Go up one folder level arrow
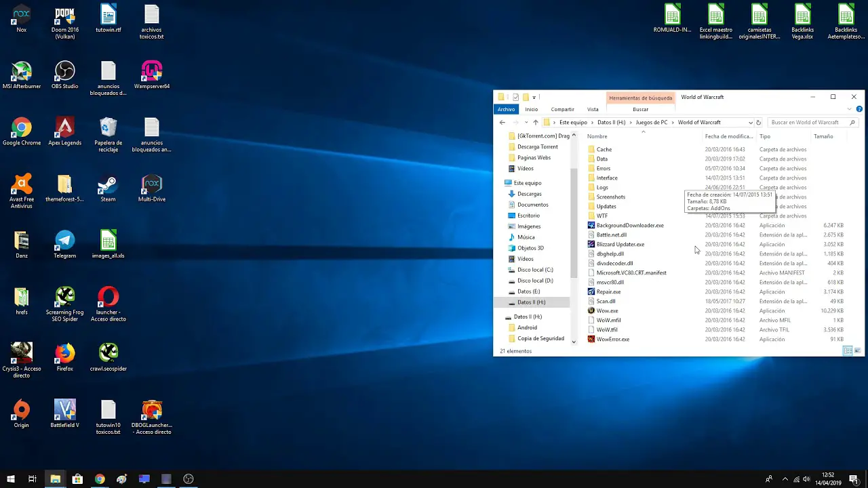Viewport: 868px width, 488px height. [535, 123]
